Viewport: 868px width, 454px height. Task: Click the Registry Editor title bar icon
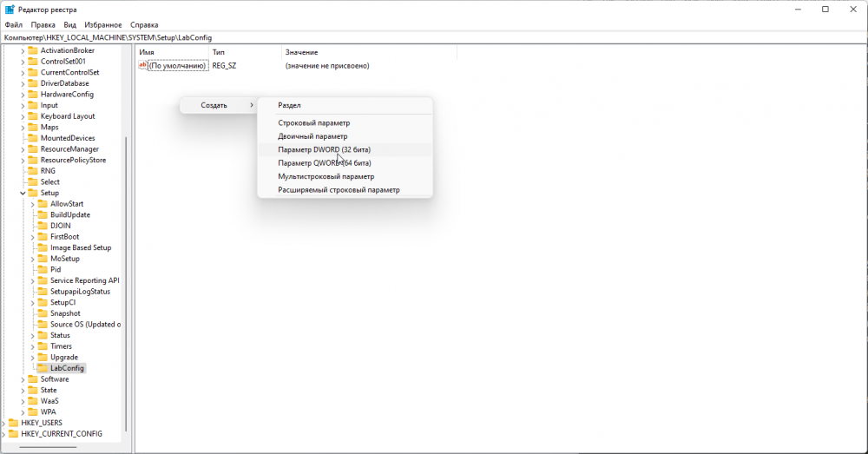(10, 10)
